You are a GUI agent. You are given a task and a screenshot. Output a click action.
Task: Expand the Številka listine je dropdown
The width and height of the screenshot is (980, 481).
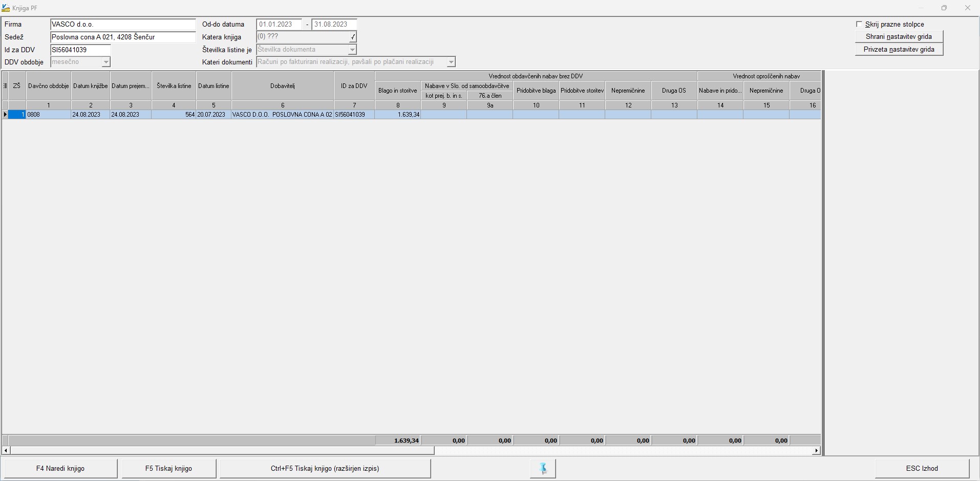352,50
